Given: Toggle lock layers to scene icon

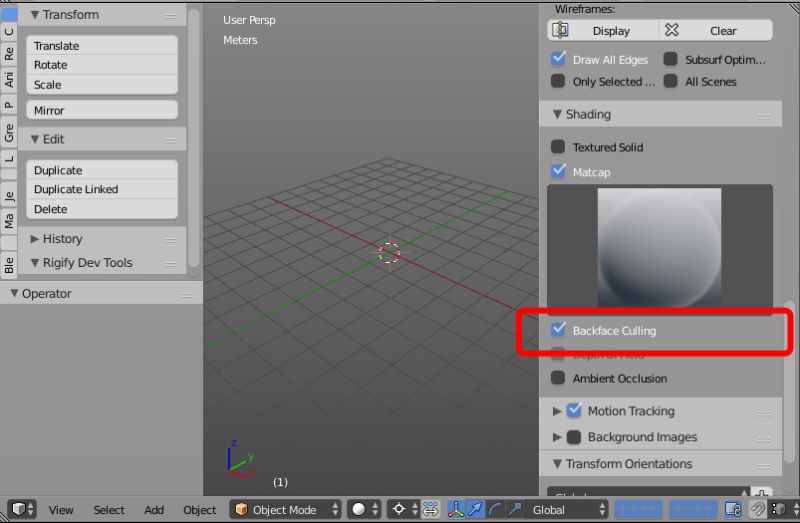Looking at the screenshot, I should pos(733,509).
